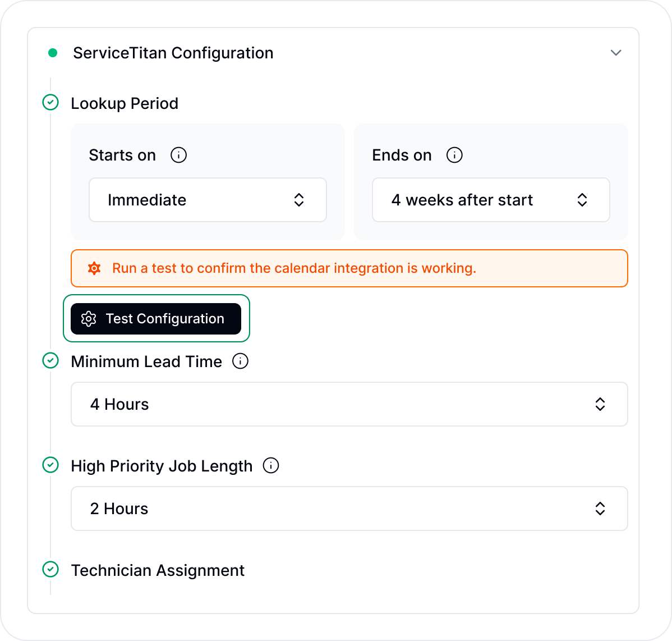Open the Starts on Immediate dropdown

(x=208, y=200)
